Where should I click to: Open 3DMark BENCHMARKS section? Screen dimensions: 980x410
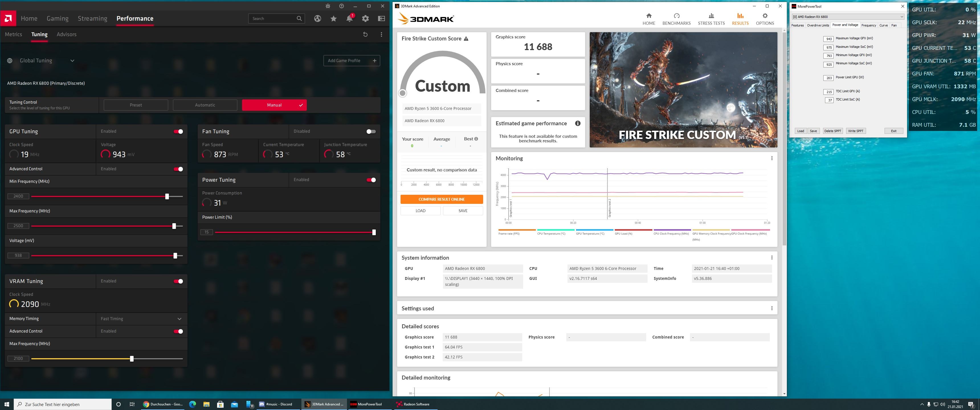(676, 19)
